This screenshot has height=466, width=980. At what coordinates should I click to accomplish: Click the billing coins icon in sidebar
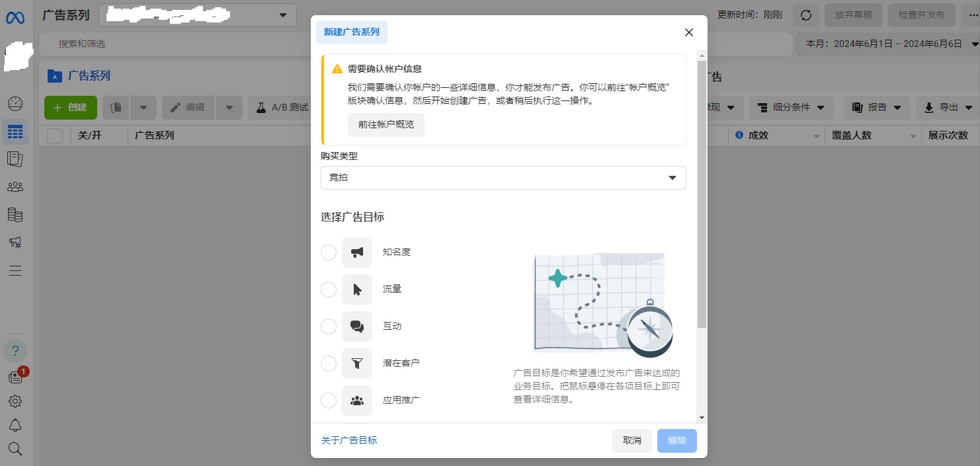click(x=15, y=214)
